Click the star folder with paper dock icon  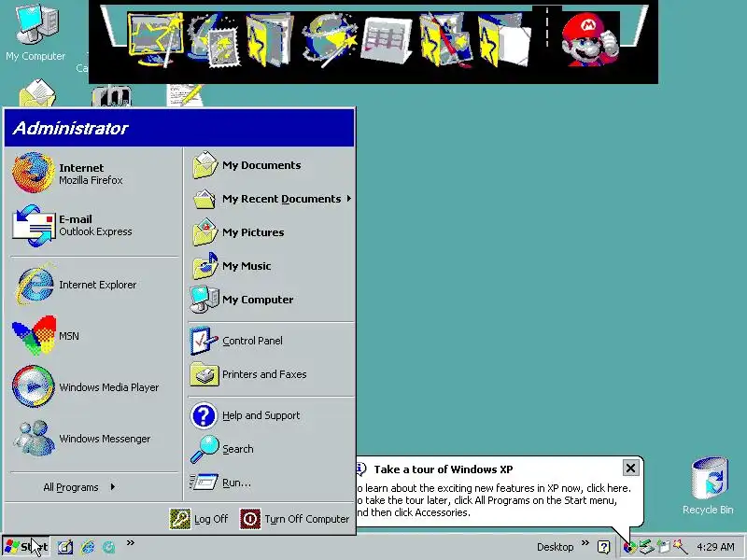tap(504, 40)
